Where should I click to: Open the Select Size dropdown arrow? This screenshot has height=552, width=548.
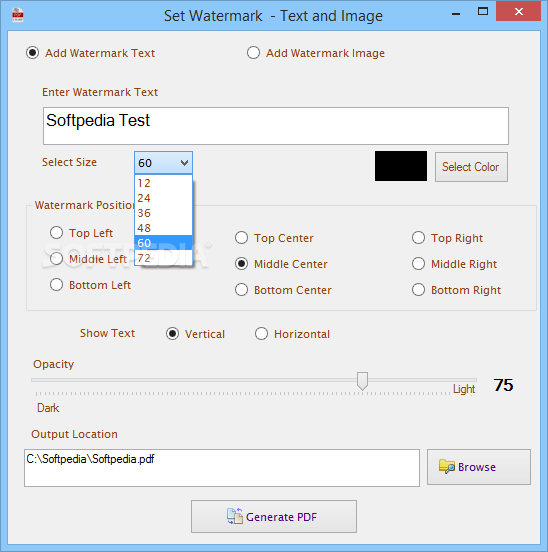coord(184,163)
